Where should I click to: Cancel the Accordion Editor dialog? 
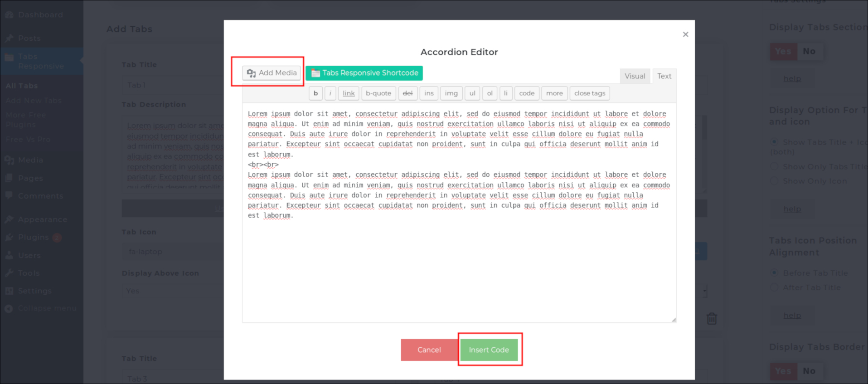pos(429,350)
